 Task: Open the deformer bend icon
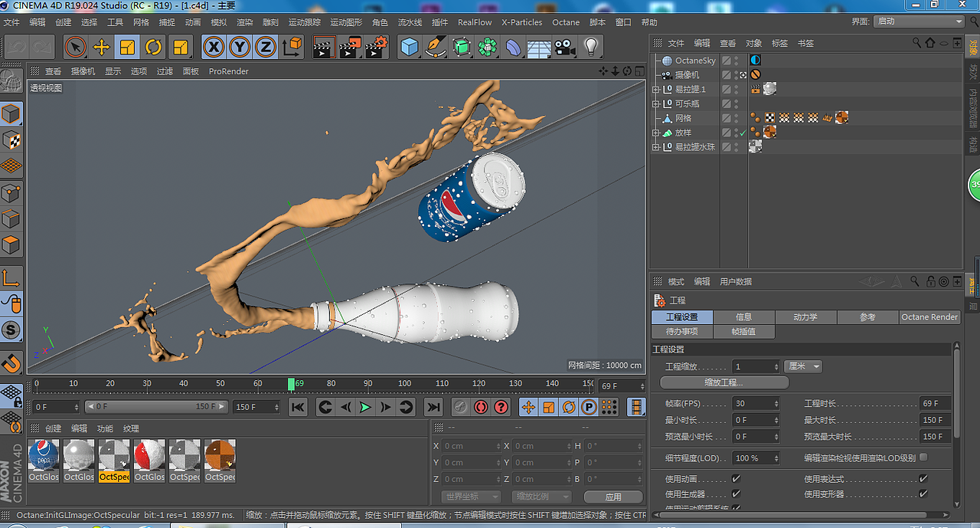click(x=514, y=48)
